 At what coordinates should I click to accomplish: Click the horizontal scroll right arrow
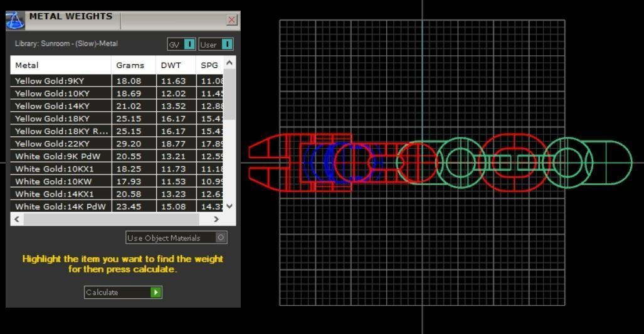216,219
